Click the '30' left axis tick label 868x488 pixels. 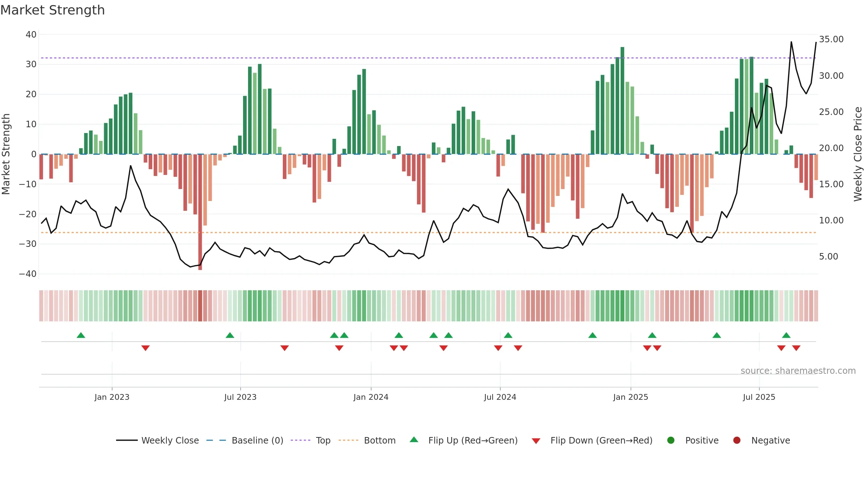[x=31, y=64]
